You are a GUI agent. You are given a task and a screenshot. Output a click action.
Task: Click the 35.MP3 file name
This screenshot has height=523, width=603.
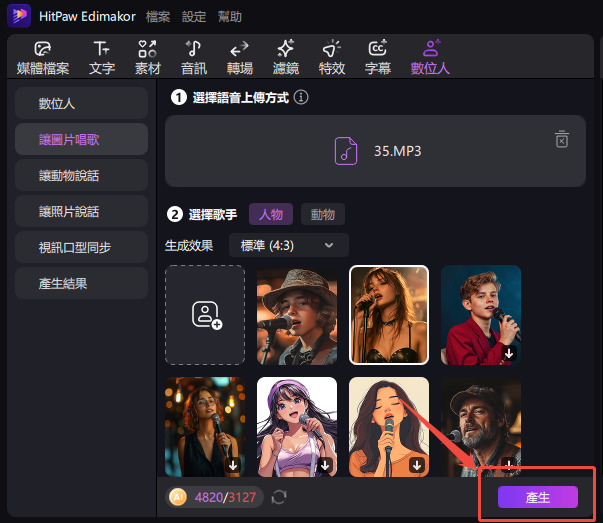pyautogui.click(x=398, y=151)
